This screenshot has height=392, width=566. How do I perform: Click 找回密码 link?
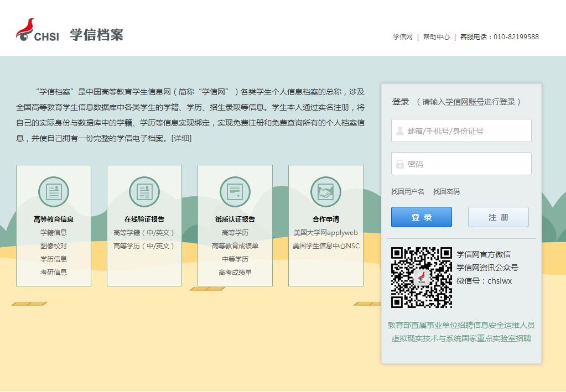(446, 192)
